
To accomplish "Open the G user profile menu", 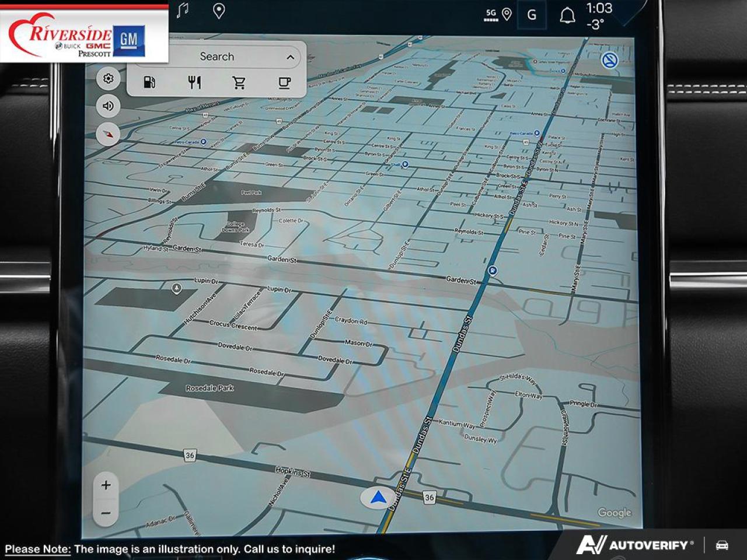I will click(x=532, y=15).
